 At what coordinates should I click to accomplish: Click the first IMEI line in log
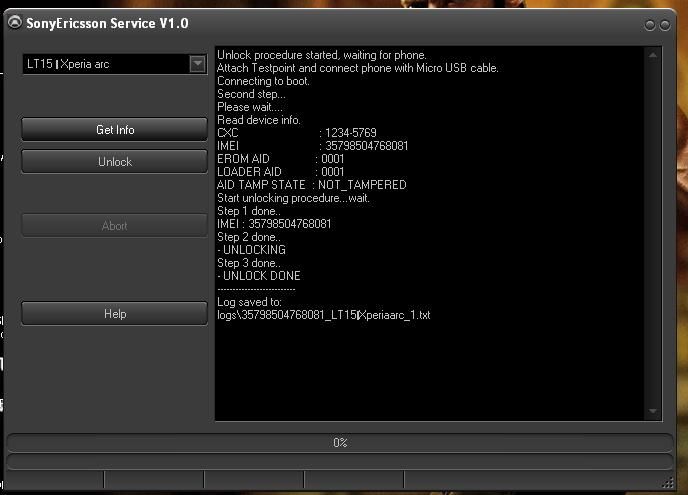point(312,146)
